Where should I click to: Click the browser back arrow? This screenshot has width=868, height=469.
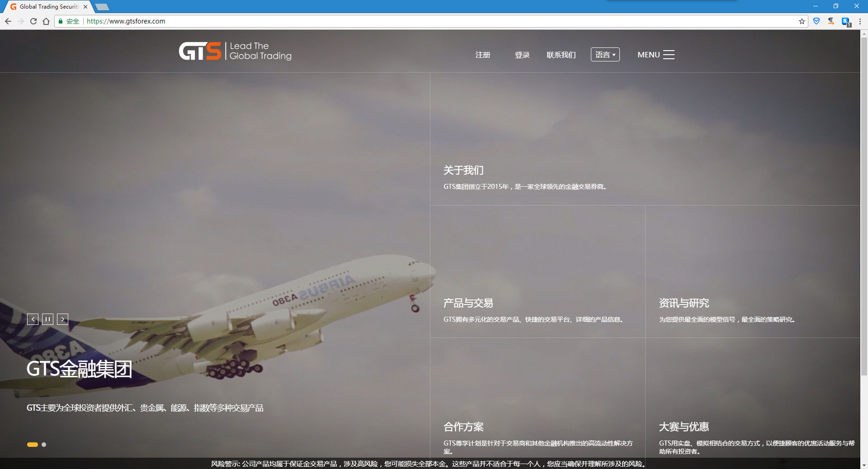[x=8, y=21]
